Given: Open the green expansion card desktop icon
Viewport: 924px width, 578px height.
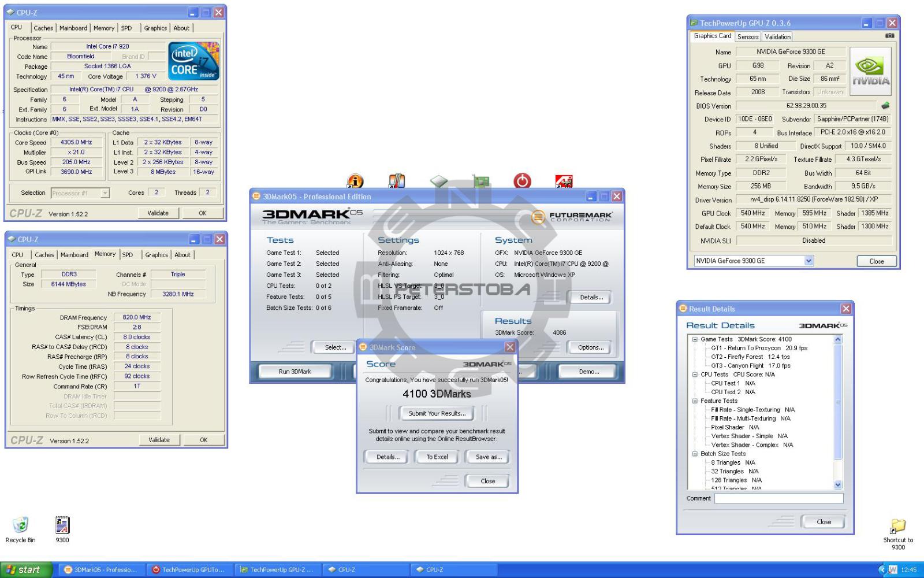Looking at the screenshot, I should coord(481,181).
